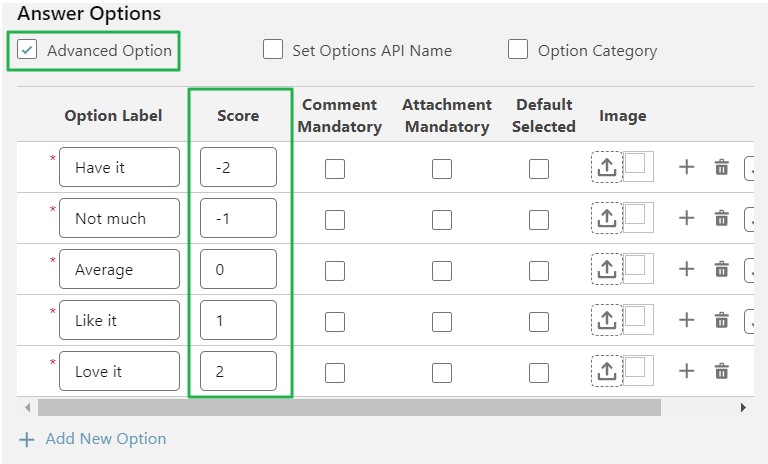Check Attachment Mandatory for Have it
Viewport: 768px width, 464px height.
tap(442, 169)
